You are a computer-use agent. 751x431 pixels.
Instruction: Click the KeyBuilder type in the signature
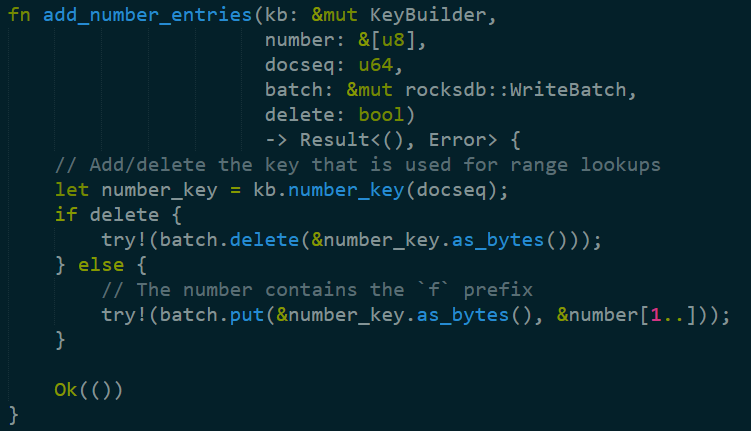pos(428,15)
